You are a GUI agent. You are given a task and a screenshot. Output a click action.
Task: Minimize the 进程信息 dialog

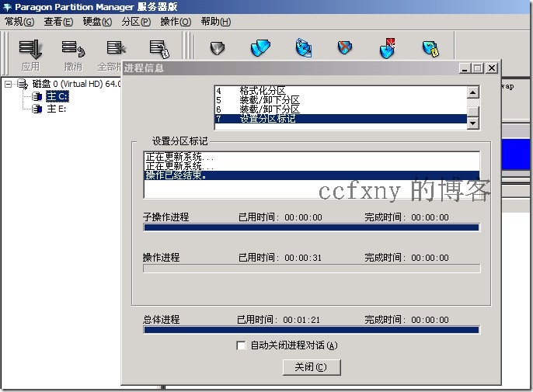[x=465, y=68]
